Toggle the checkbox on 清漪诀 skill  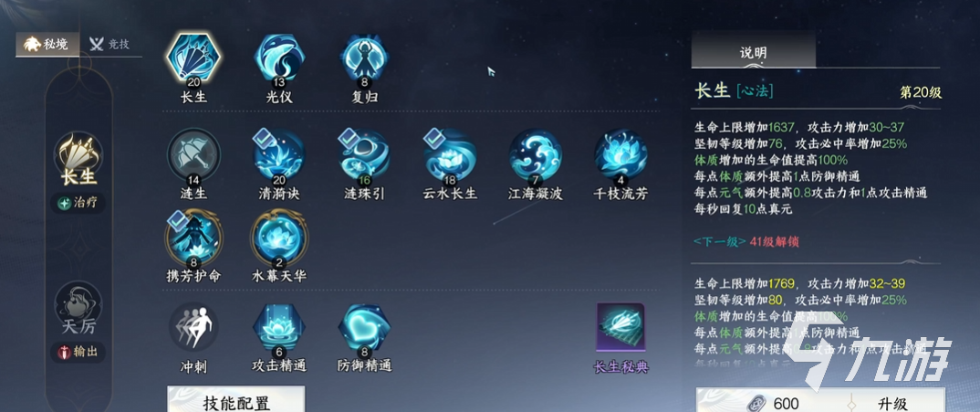tap(261, 138)
